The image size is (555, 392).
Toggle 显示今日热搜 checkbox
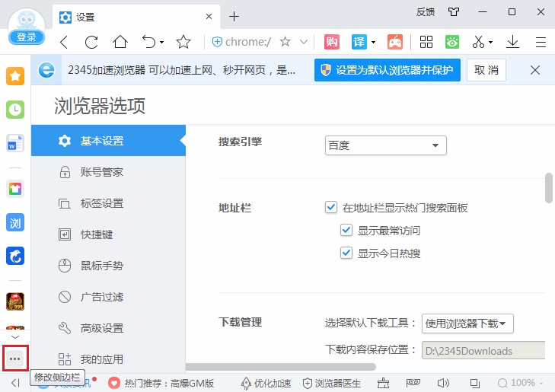tap(346, 253)
